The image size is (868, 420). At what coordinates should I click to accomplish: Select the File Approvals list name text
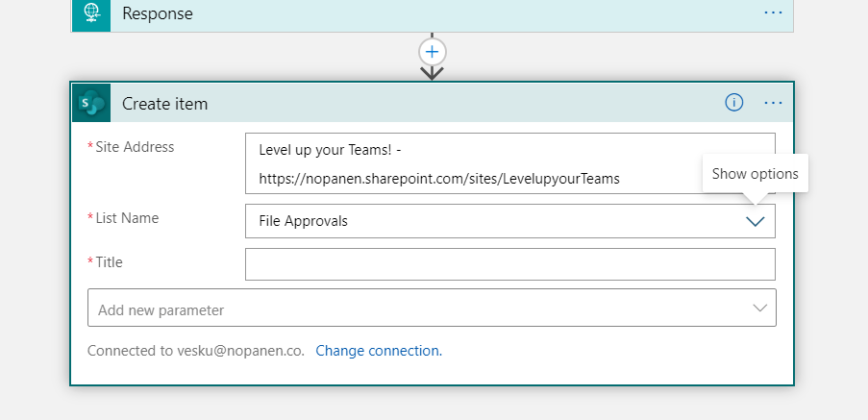click(303, 221)
